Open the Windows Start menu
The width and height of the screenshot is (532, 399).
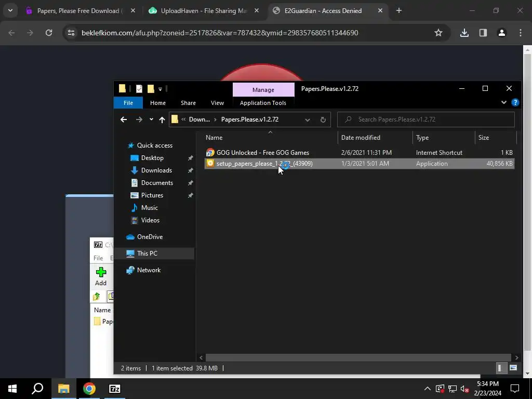[12, 389]
